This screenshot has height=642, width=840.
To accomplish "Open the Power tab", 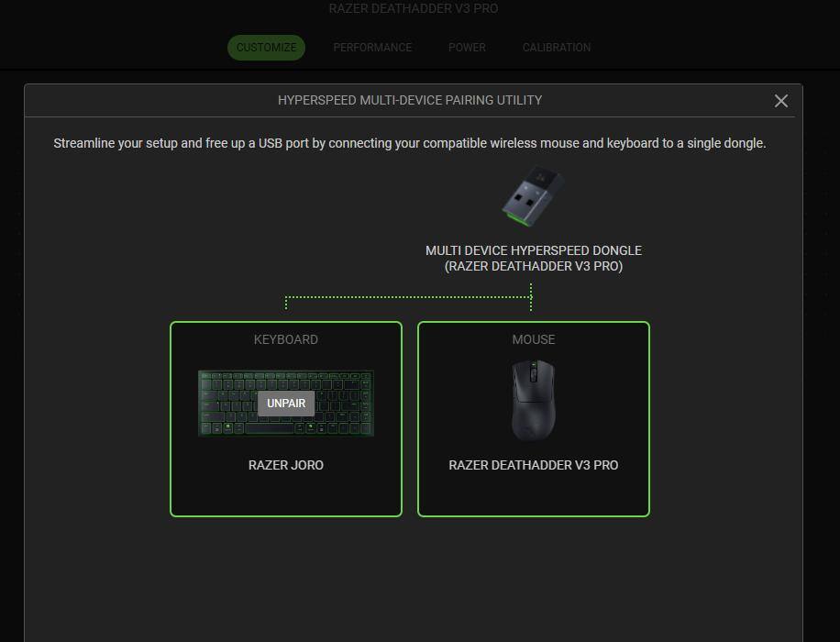I will pyautogui.click(x=467, y=48).
